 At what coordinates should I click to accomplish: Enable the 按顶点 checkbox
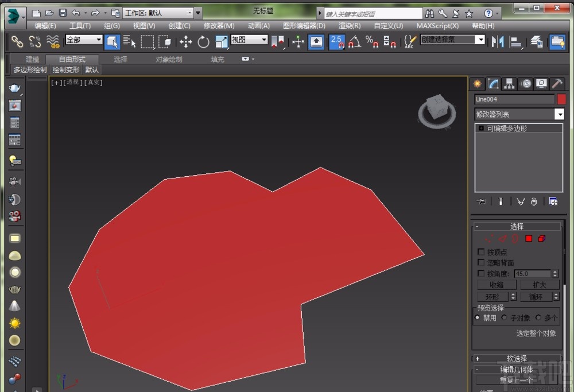coord(480,252)
